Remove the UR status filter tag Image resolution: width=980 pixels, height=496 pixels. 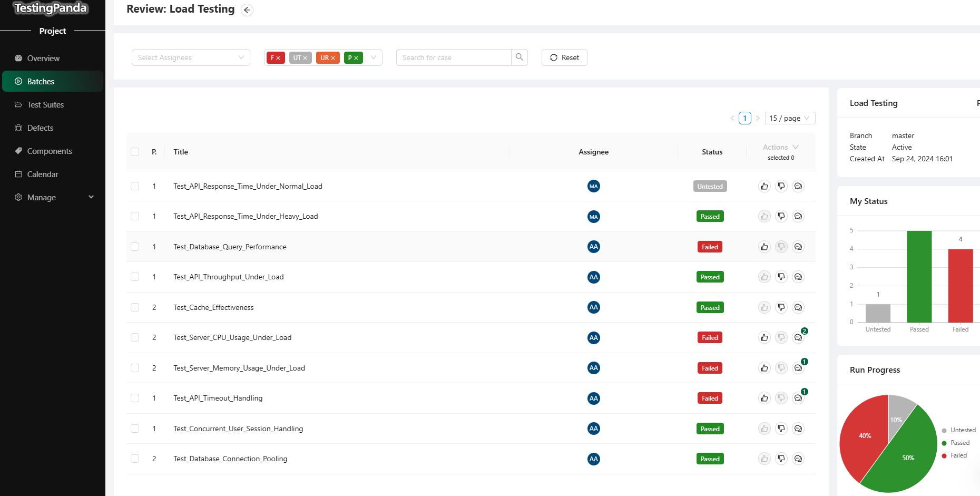333,58
